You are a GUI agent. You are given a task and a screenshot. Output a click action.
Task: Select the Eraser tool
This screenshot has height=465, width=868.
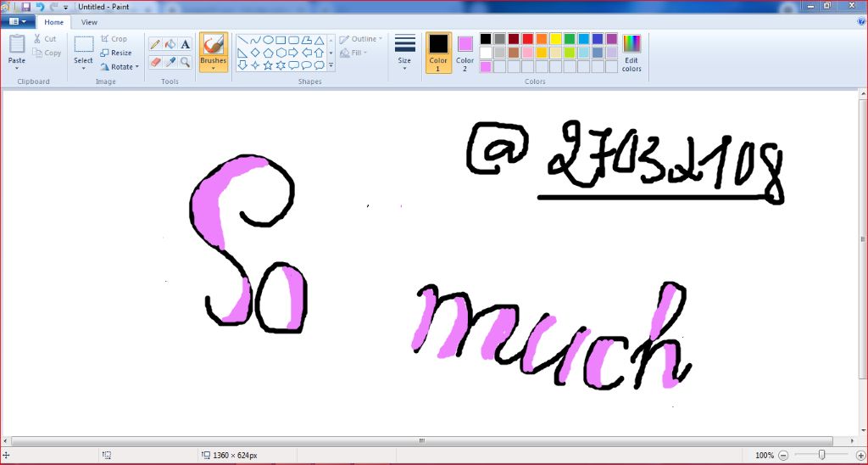(x=156, y=62)
